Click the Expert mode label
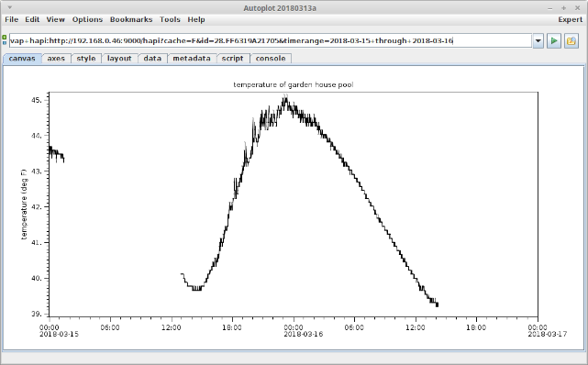 pyautogui.click(x=570, y=19)
